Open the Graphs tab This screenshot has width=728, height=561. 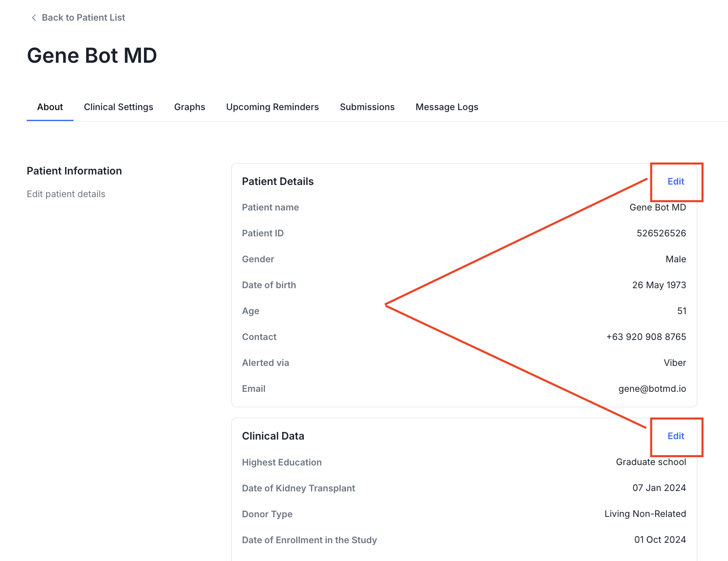(x=190, y=107)
